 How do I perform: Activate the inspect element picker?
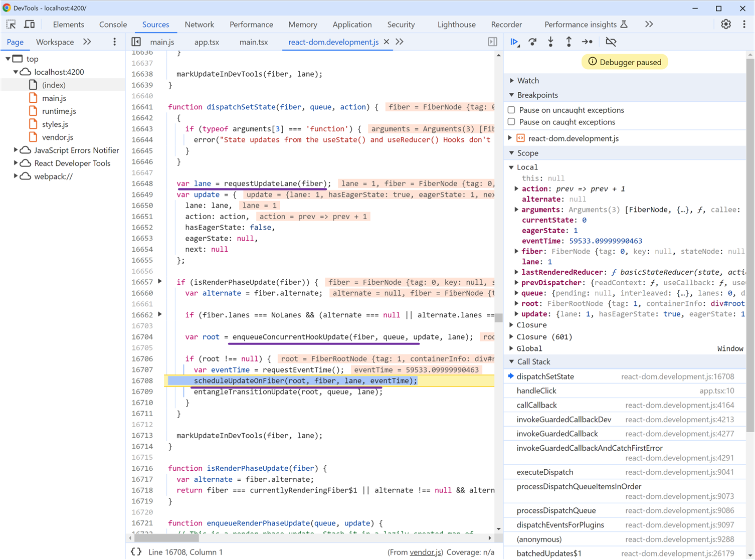[x=11, y=24]
